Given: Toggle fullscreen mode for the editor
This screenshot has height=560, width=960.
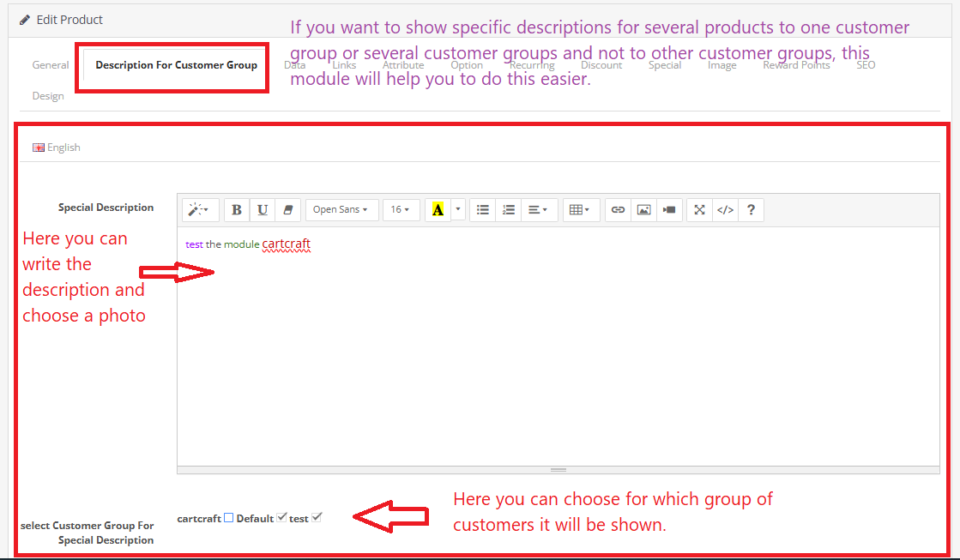Looking at the screenshot, I should tap(699, 209).
